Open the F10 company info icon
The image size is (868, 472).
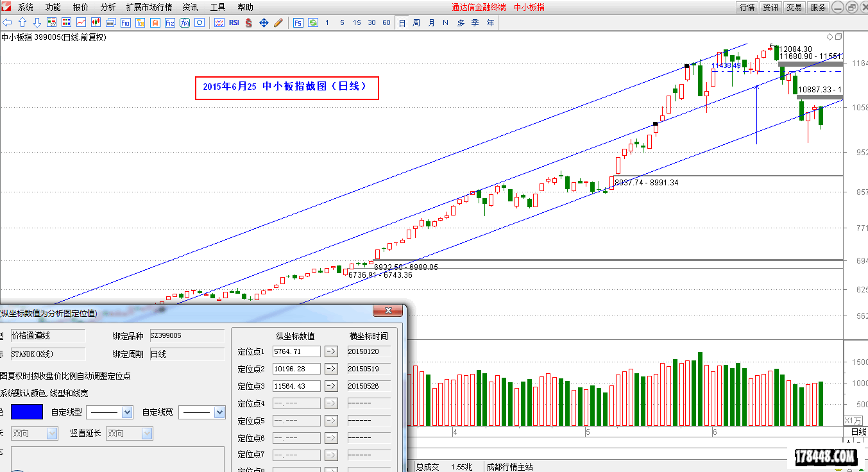(125, 22)
